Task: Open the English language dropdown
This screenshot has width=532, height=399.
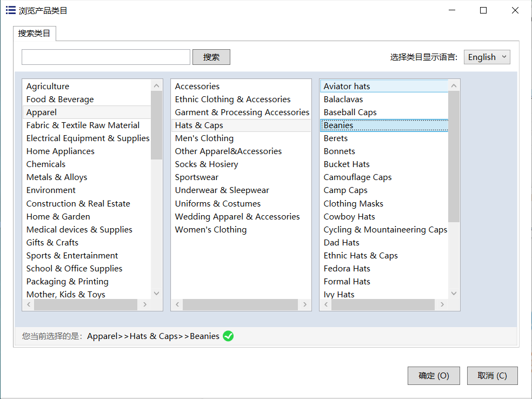Action: pos(487,57)
